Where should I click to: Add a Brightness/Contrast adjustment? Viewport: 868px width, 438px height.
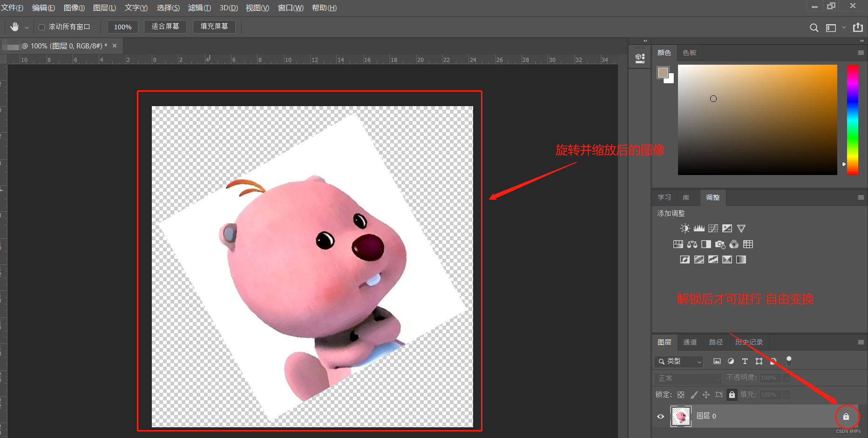tap(685, 229)
